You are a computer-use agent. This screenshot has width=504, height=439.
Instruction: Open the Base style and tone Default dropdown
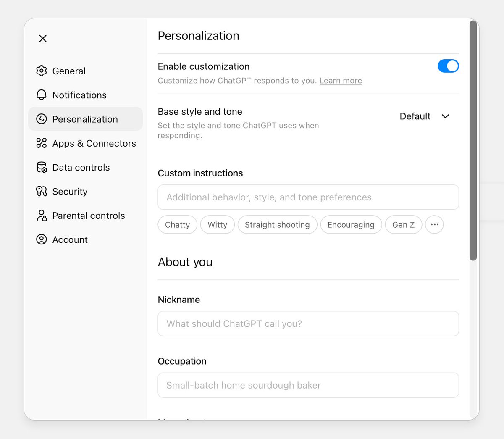point(425,116)
